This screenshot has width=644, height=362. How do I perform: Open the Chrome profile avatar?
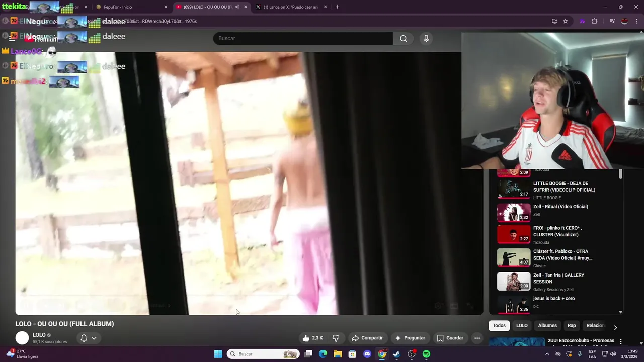[624, 21]
